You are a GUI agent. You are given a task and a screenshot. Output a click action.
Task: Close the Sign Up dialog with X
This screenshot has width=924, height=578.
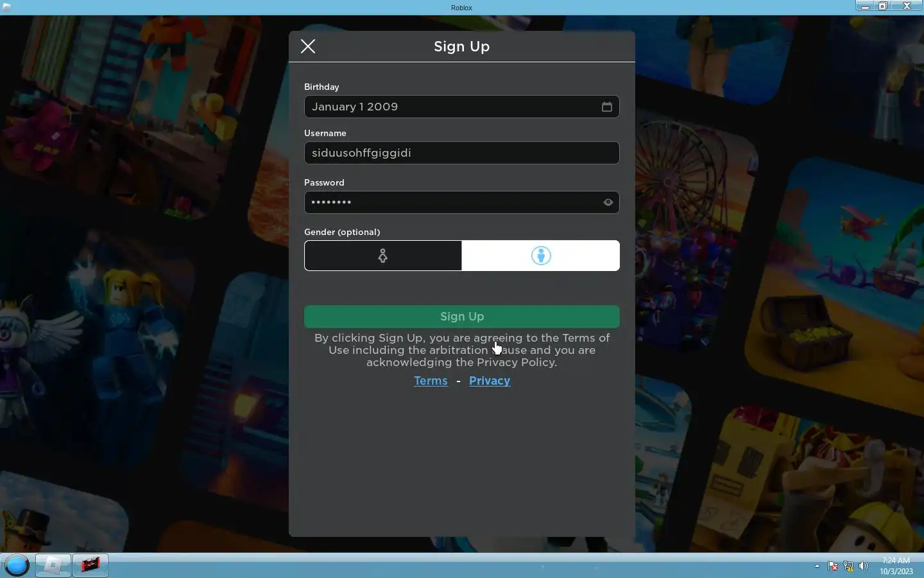pos(308,46)
